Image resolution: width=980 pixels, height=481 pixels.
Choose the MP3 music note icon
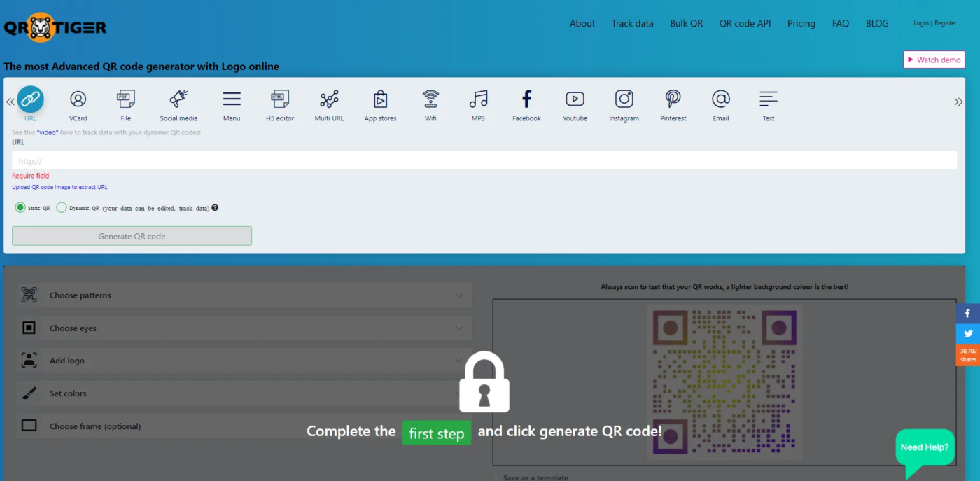tap(479, 99)
